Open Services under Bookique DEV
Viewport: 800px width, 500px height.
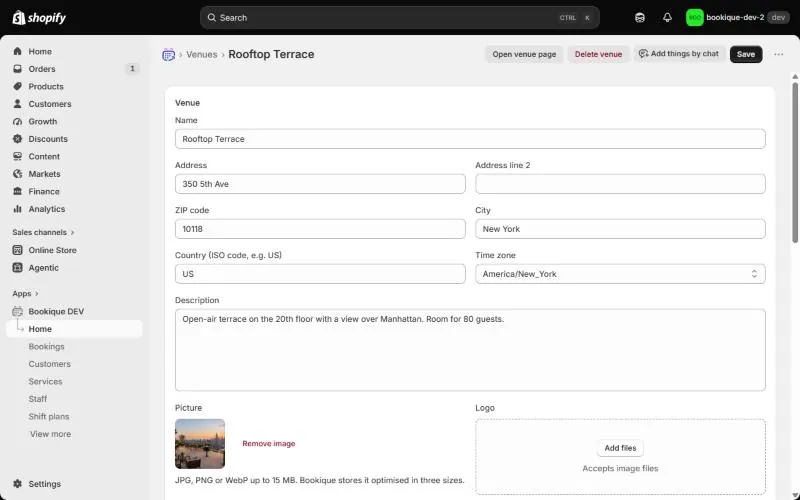(x=45, y=381)
